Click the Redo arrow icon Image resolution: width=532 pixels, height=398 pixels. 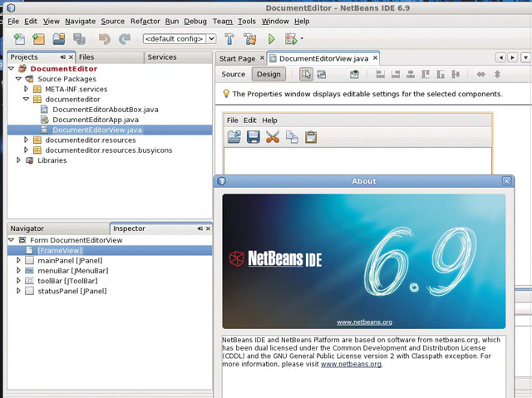125,39
